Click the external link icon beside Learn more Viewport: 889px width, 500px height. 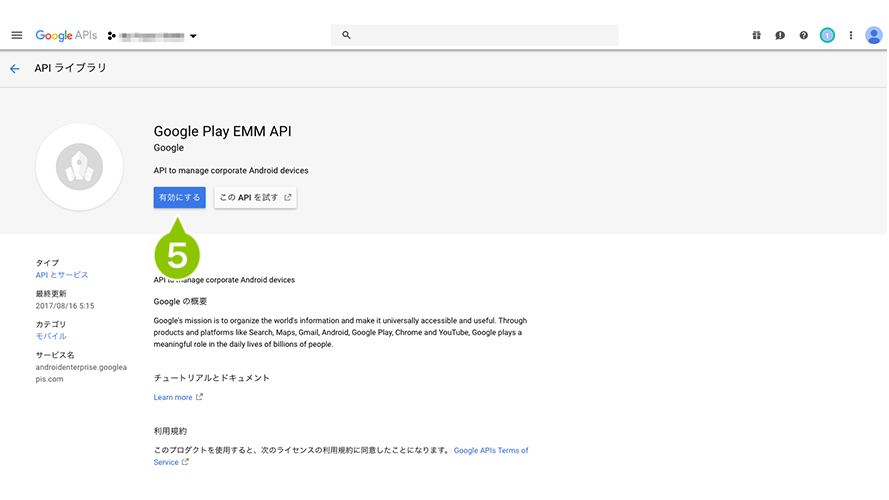pos(199,397)
